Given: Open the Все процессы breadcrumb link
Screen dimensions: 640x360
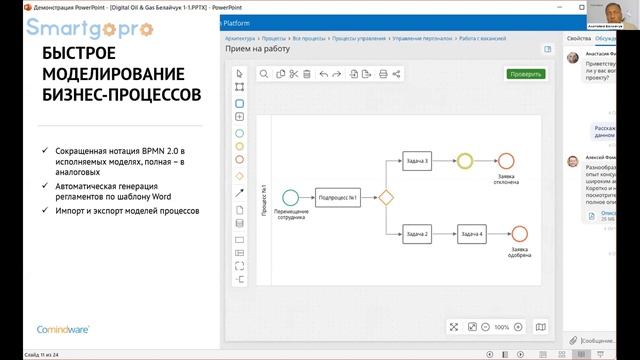Looking at the screenshot, I should (x=309, y=38).
